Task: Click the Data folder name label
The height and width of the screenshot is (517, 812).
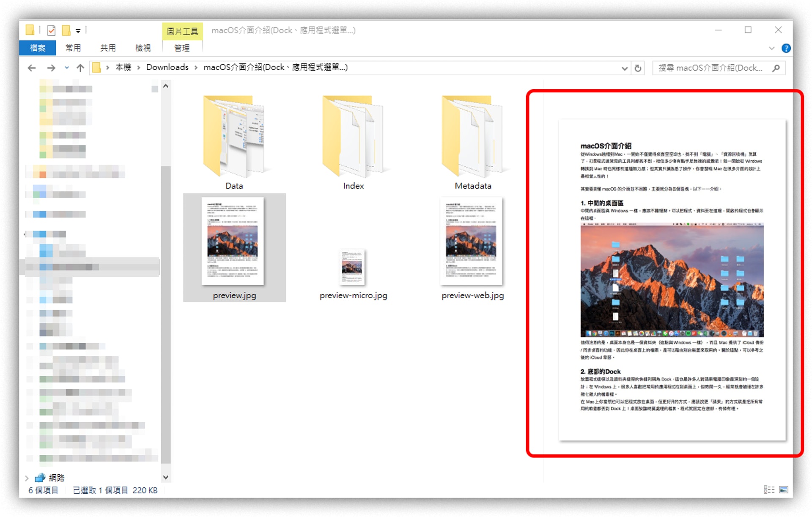Action: click(234, 186)
